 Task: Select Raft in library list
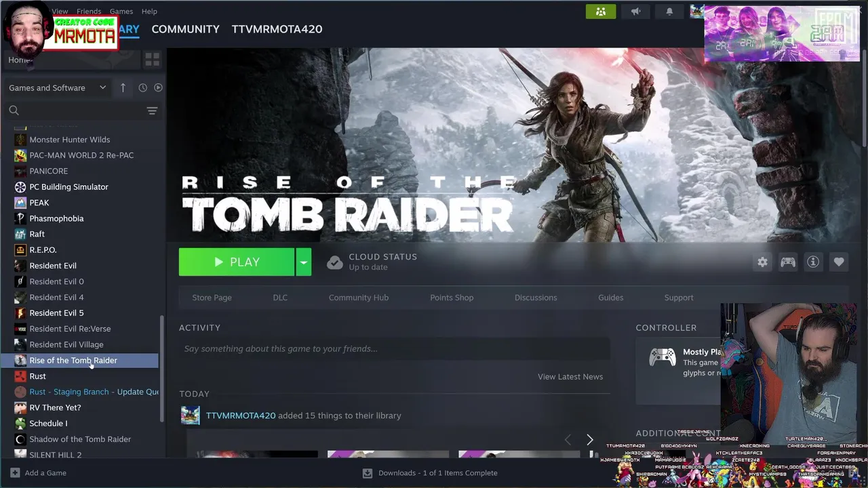37,235
